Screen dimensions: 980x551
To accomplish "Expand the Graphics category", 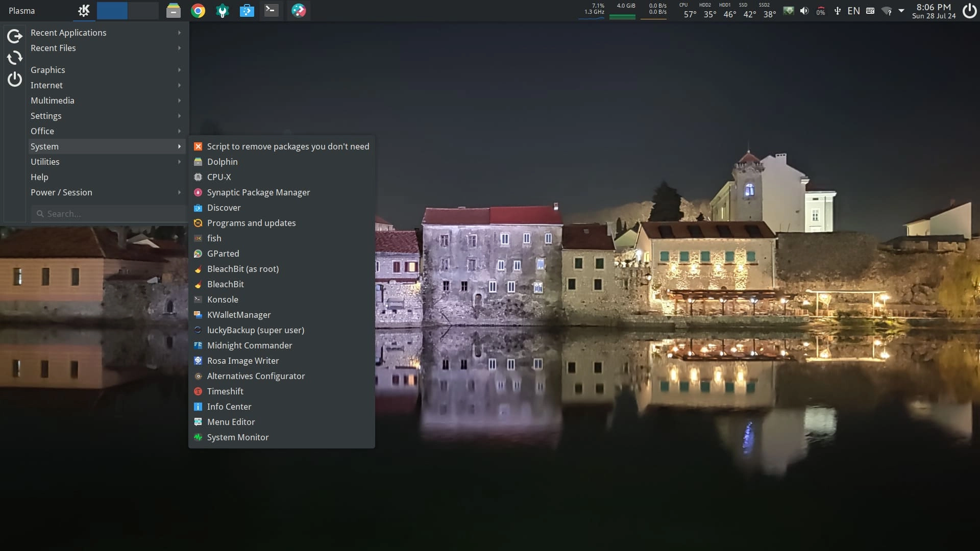I will 106,70.
